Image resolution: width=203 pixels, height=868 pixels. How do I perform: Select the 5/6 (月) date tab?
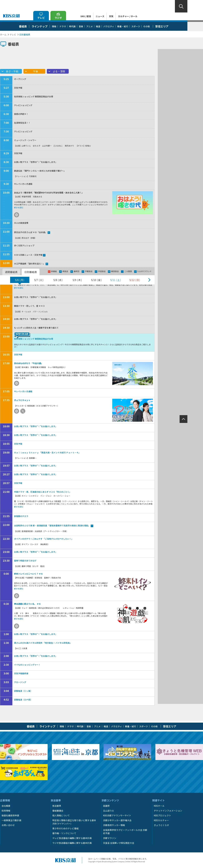pos(20,280)
